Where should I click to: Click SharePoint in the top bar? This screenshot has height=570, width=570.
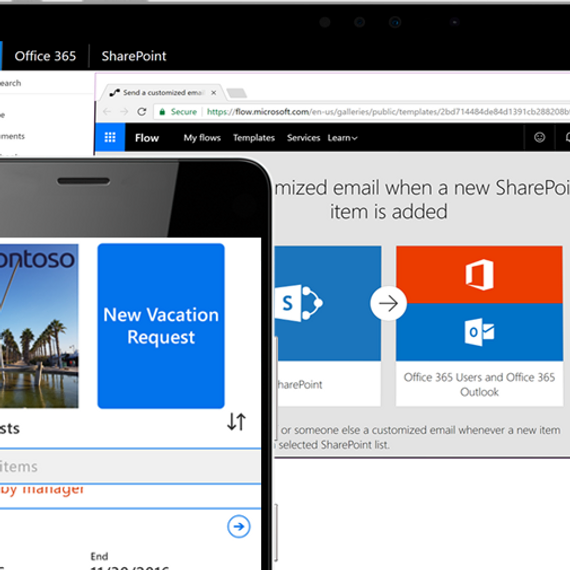click(x=134, y=56)
